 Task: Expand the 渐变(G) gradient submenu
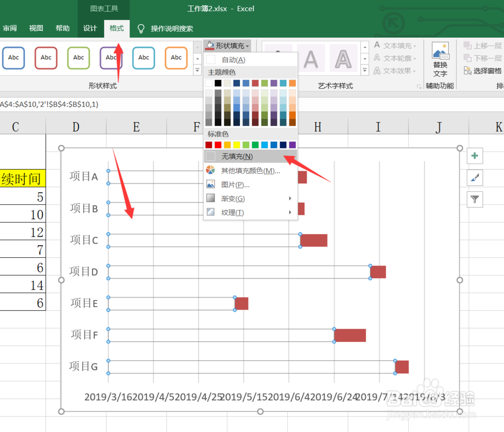[250, 198]
